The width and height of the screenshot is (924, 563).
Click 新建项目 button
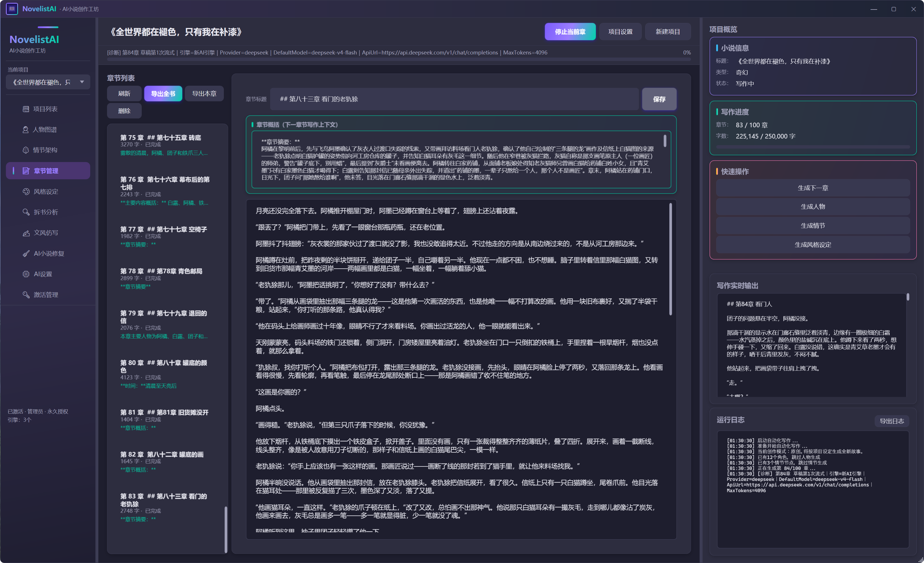667,31
